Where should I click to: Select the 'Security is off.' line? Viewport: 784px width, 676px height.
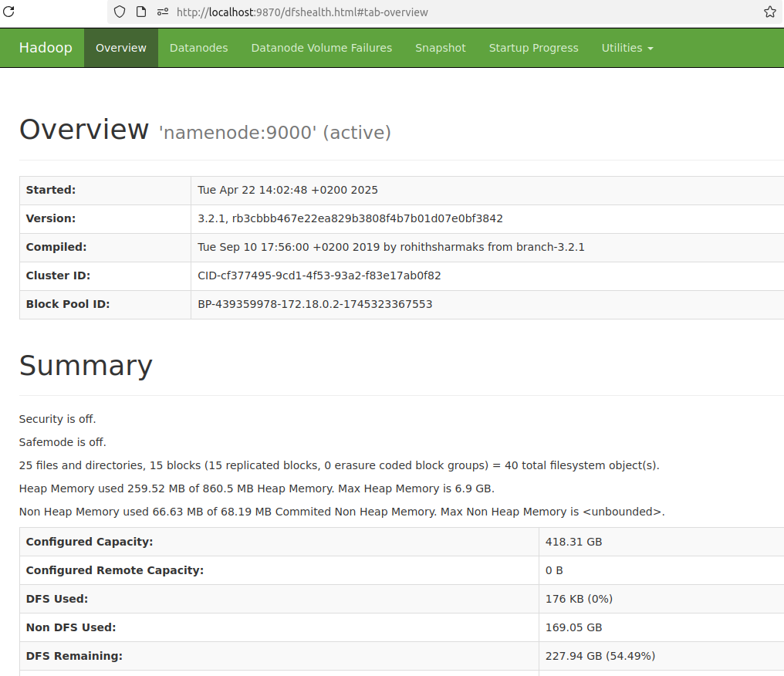(58, 419)
